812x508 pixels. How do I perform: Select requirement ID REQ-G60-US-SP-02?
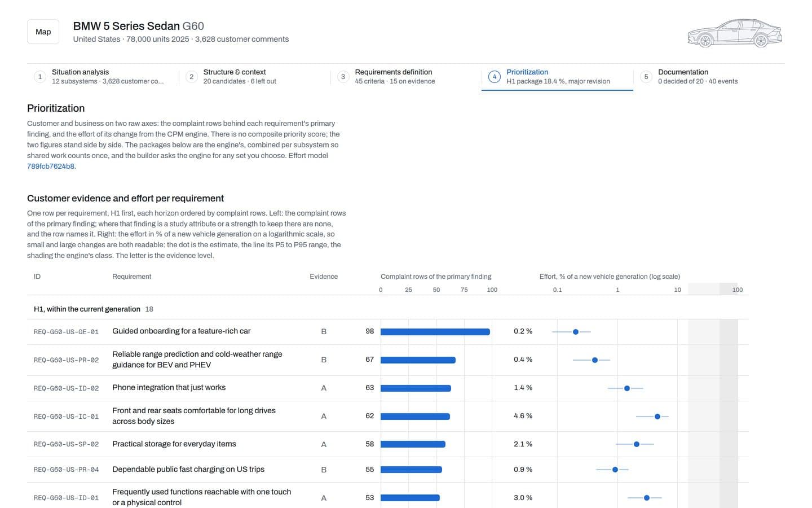[x=66, y=444]
